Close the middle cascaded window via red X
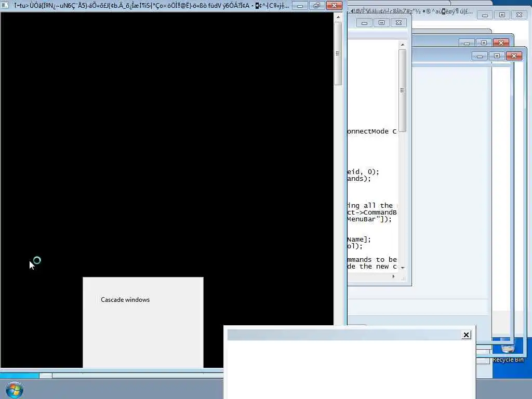Screen dimensions: 532x399 point(501,43)
